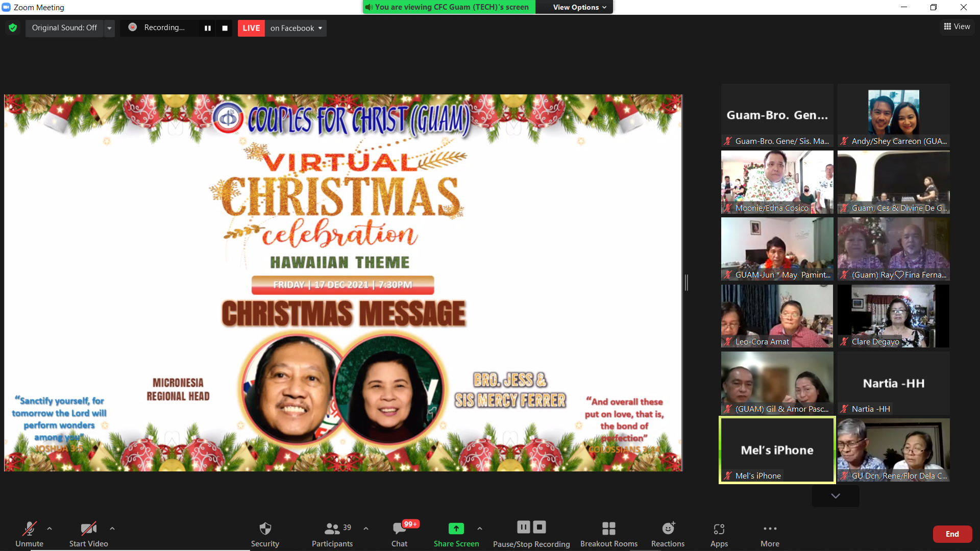Minimize the Zoom Meeting window
The height and width of the screenshot is (551, 980).
point(903,7)
